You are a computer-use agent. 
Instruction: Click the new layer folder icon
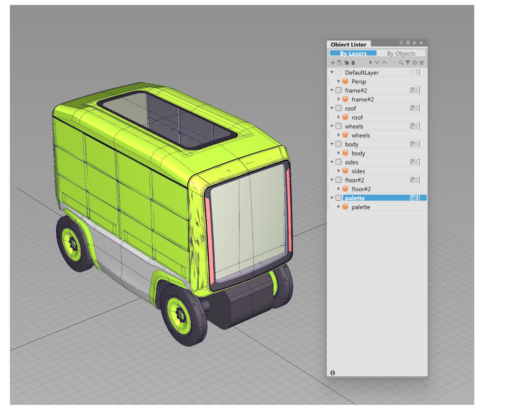pos(340,63)
